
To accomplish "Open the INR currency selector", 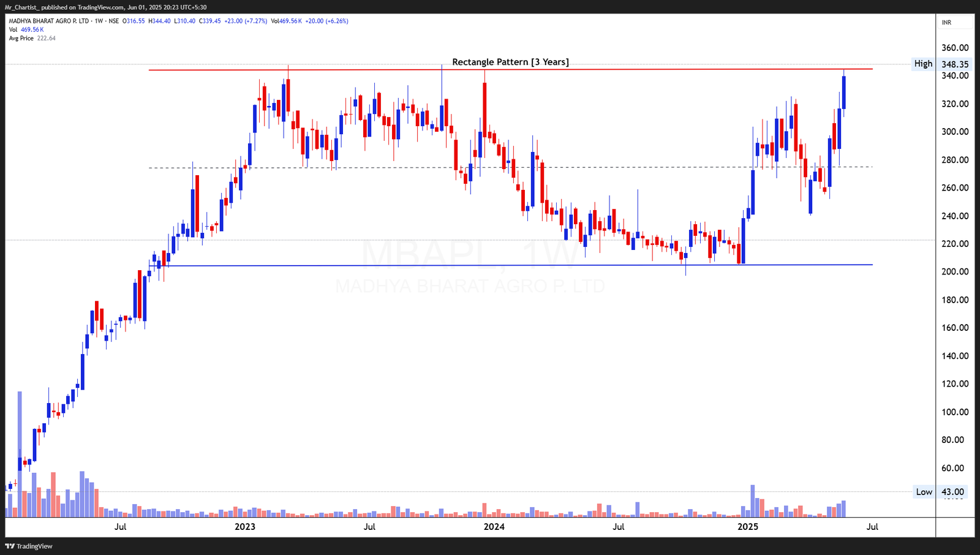I will [947, 23].
